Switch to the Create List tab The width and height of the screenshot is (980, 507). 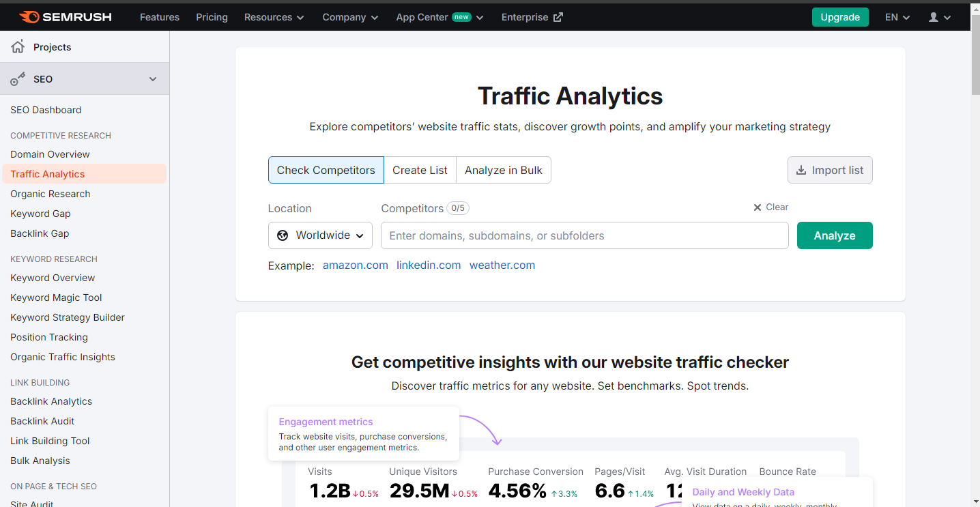point(420,171)
